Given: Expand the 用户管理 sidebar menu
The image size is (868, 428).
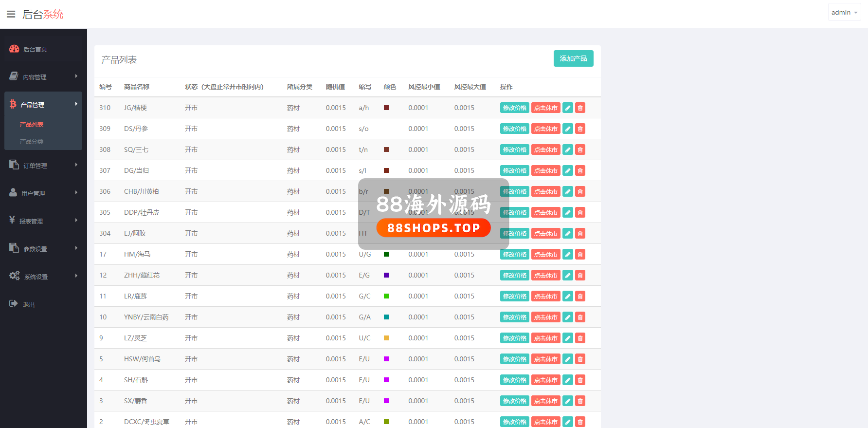Looking at the screenshot, I should (43, 193).
